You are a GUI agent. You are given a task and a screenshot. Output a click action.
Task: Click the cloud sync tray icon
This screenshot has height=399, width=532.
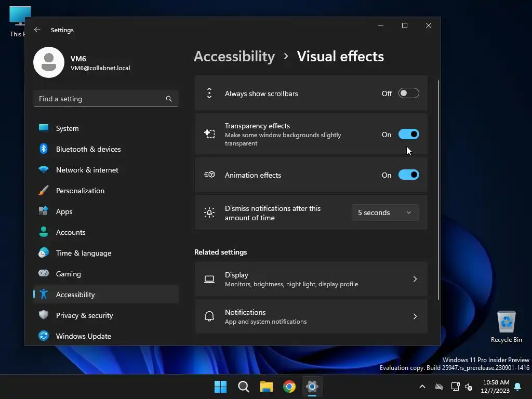(439, 387)
